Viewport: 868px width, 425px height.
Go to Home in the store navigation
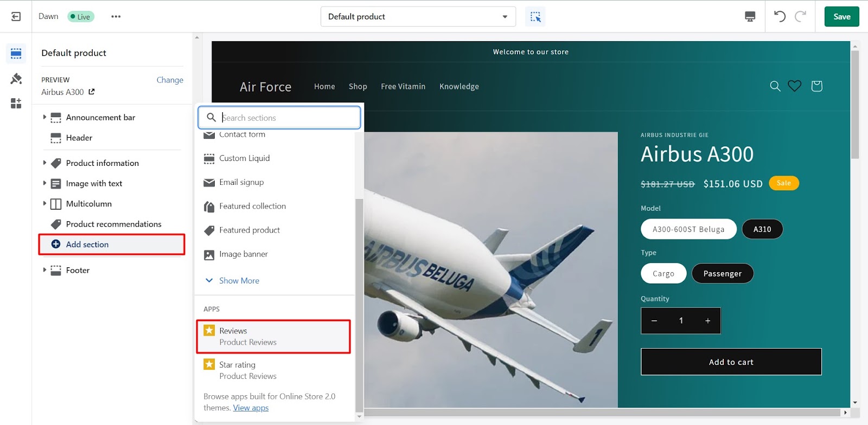[324, 87]
